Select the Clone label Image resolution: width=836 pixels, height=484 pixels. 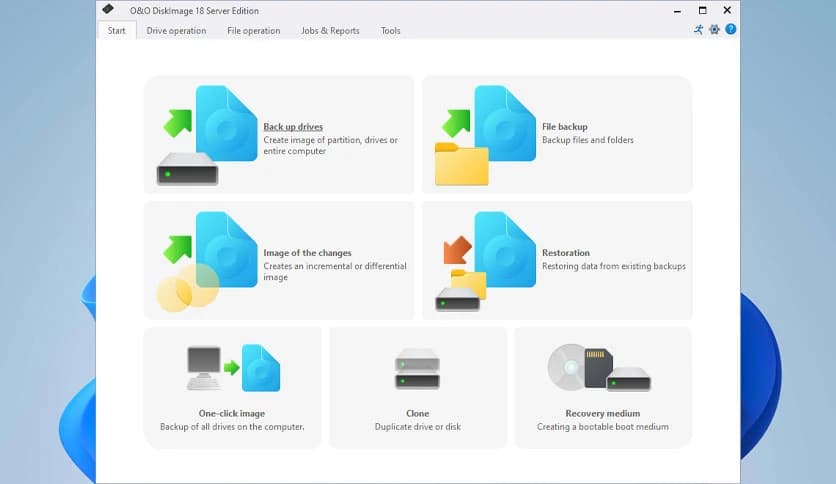tap(417, 413)
